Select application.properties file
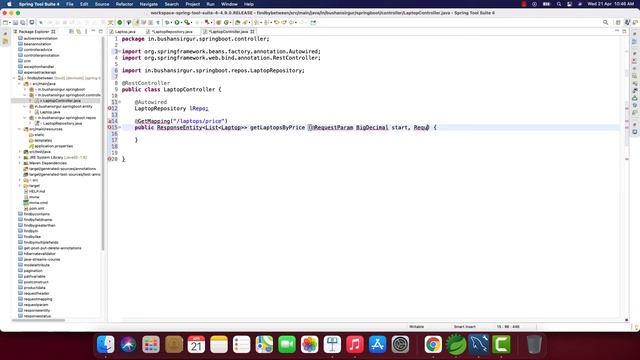Viewport: 640px width, 360px height. [x=53, y=146]
